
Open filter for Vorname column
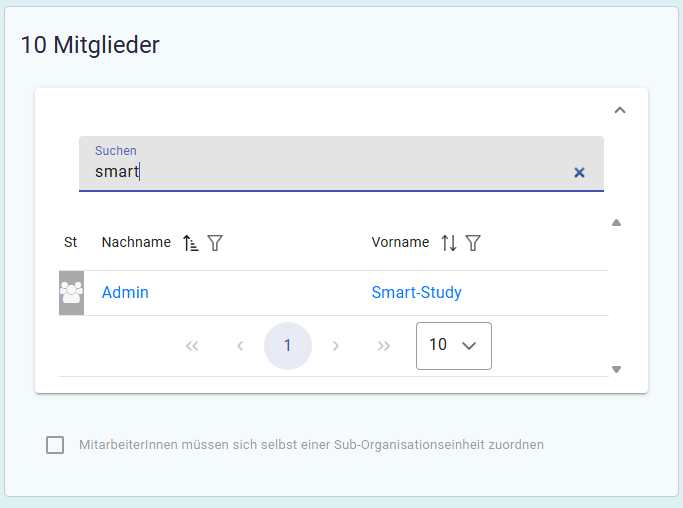[x=473, y=243]
